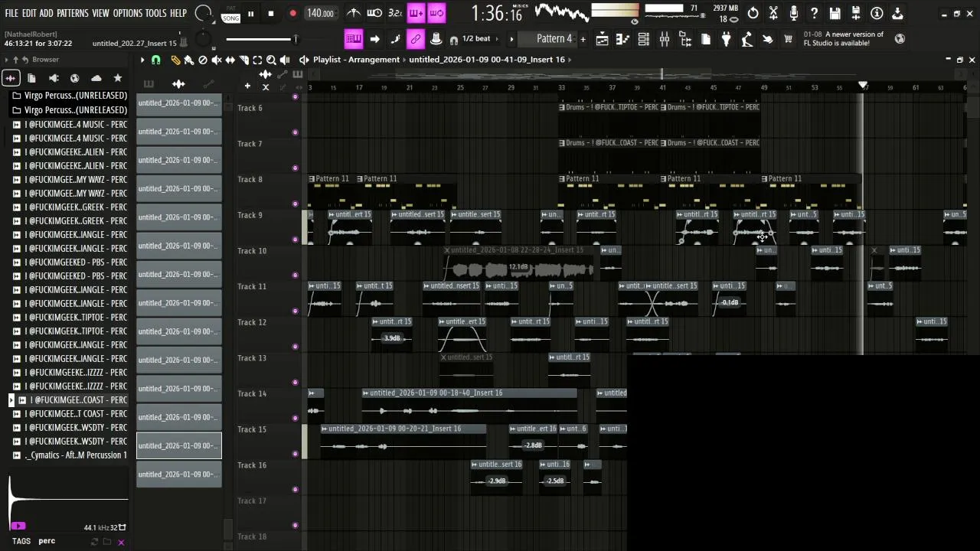Toggle step editing mode
The image size is (980, 551).
coord(395,39)
